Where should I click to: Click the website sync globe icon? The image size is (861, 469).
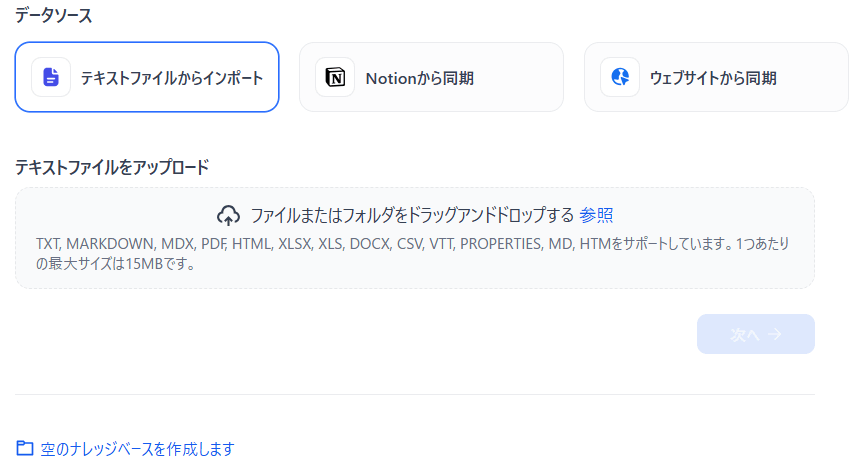pos(620,77)
